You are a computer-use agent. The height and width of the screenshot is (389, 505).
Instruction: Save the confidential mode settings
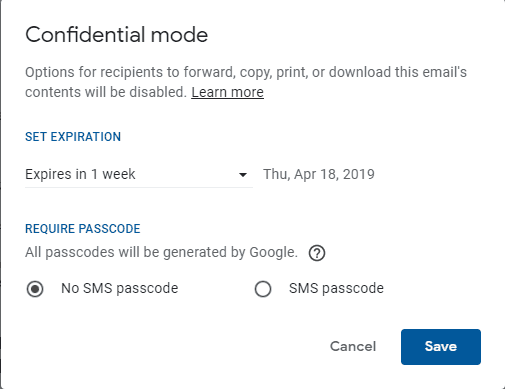click(x=441, y=347)
